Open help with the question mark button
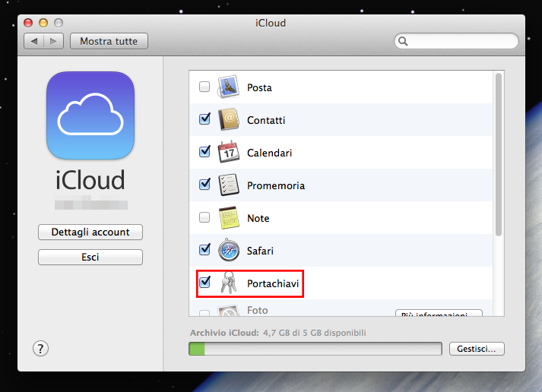542x392 pixels. tap(40, 349)
